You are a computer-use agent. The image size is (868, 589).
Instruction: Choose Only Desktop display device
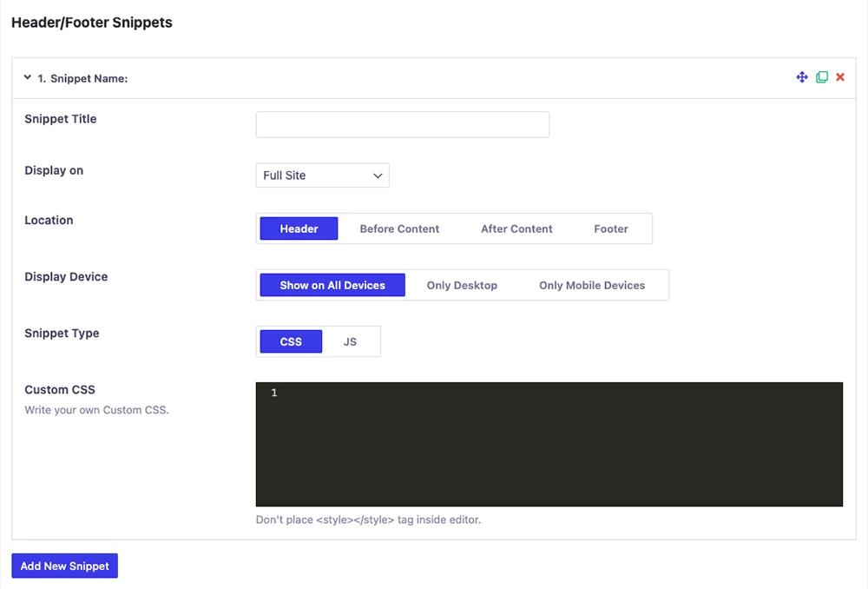pyautogui.click(x=462, y=285)
